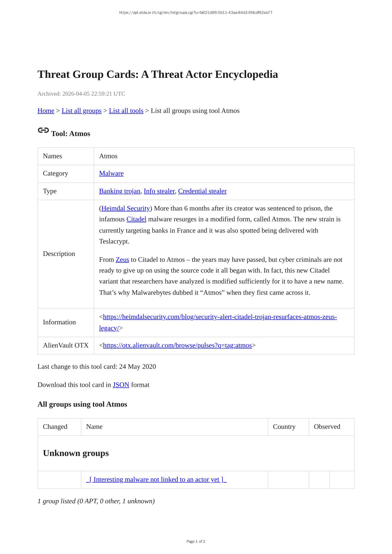The width and height of the screenshot is (392, 554).
Task: Select the Info stealer type link
Action: 159,191
